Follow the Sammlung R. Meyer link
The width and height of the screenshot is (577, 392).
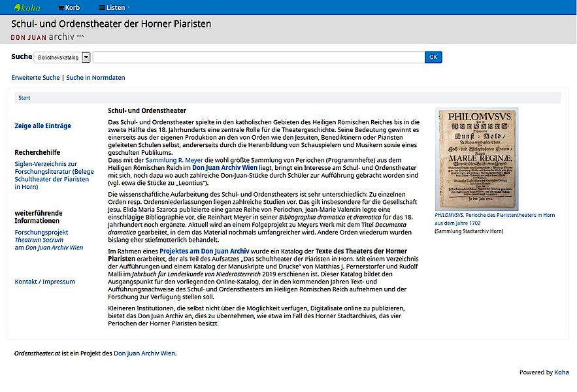174,160
